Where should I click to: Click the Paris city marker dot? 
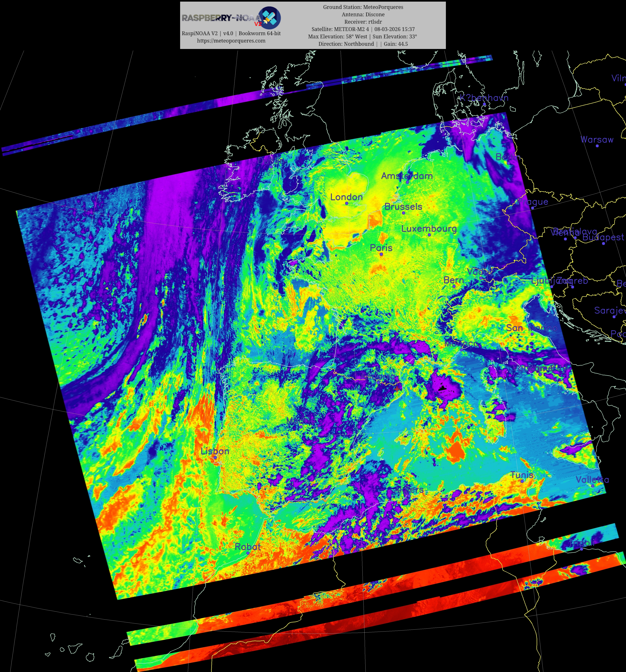381,254
